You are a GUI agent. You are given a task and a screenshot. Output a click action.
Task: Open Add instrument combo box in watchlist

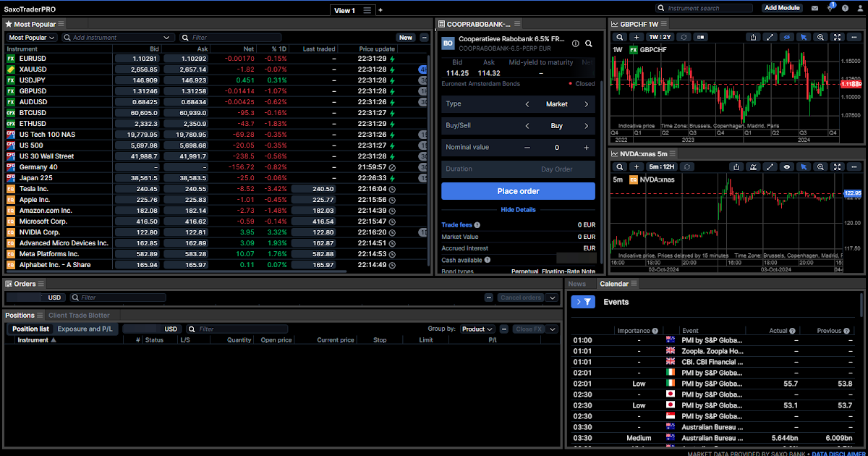point(118,38)
